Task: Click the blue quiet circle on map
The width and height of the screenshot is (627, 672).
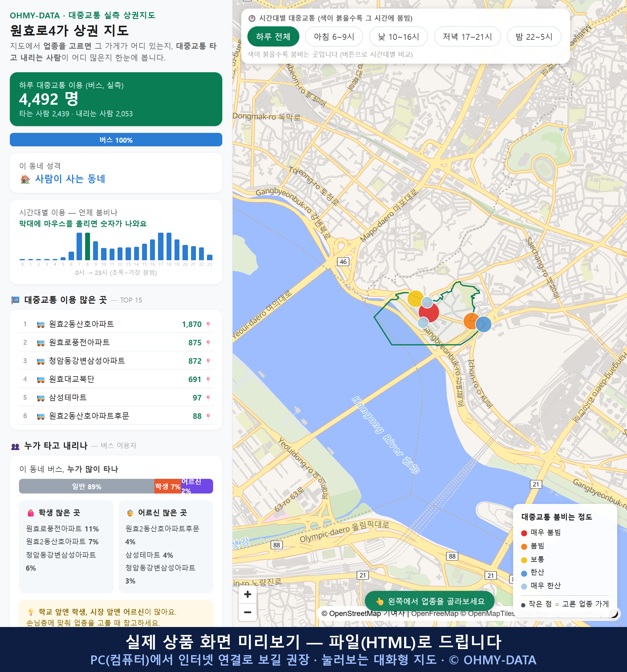Action: [484, 324]
